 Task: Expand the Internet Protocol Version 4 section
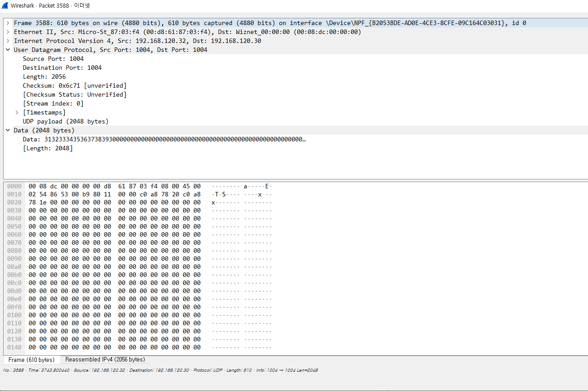coord(8,41)
